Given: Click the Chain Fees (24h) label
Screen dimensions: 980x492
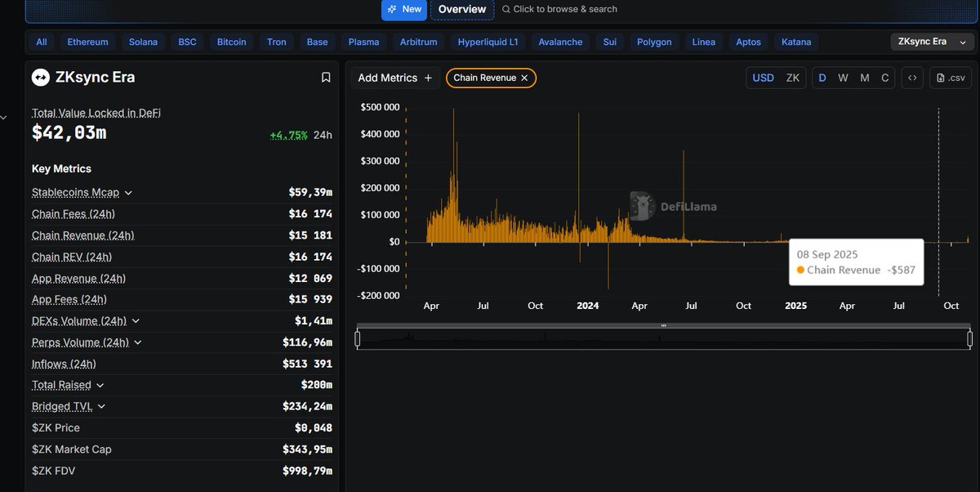Looking at the screenshot, I should 73,214.
